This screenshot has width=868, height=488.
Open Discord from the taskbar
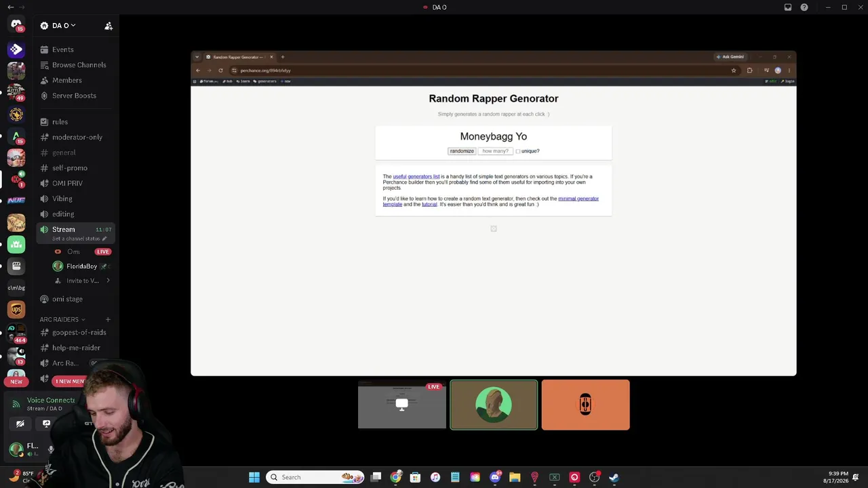pos(495,477)
